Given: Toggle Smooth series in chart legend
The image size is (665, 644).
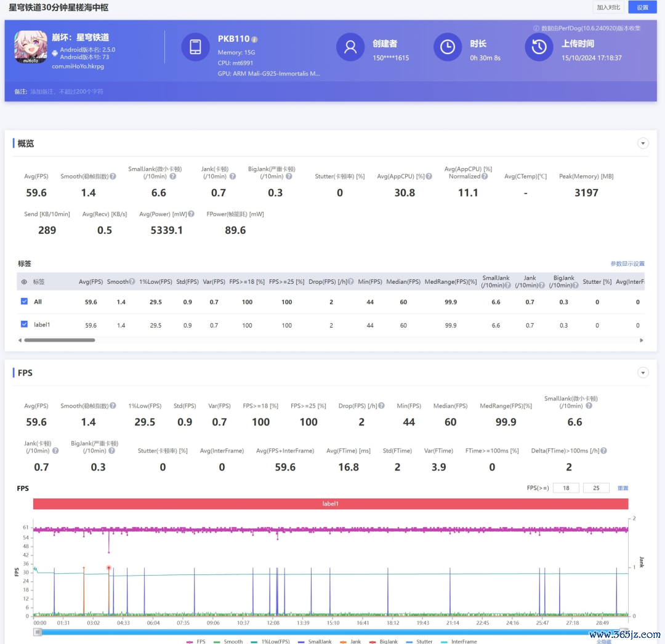Looking at the screenshot, I should pos(228,642).
